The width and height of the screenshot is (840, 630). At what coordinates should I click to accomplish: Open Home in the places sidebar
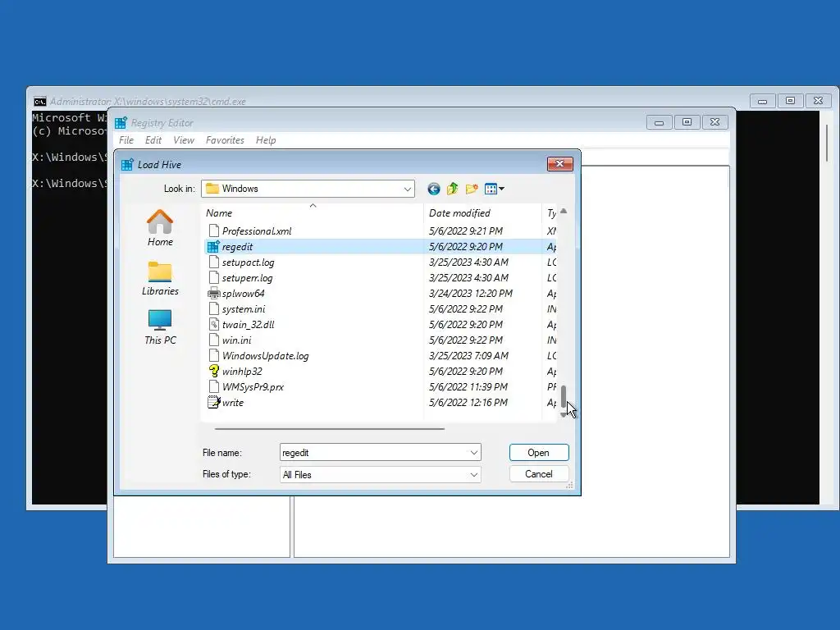[160, 228]
